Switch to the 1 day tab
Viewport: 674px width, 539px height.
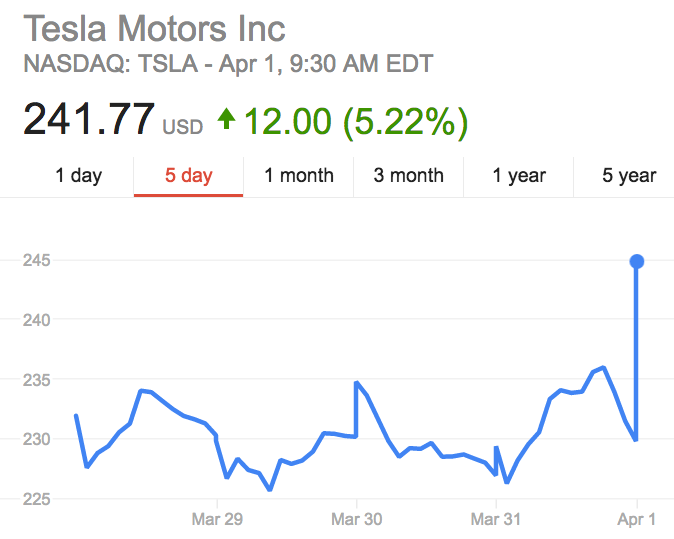coord(78,176)
